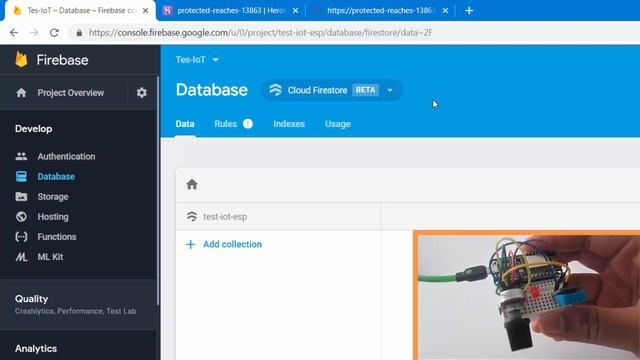Expand the Tes-IoT project dropdown

pyautogui.click(x=197, y=60)
